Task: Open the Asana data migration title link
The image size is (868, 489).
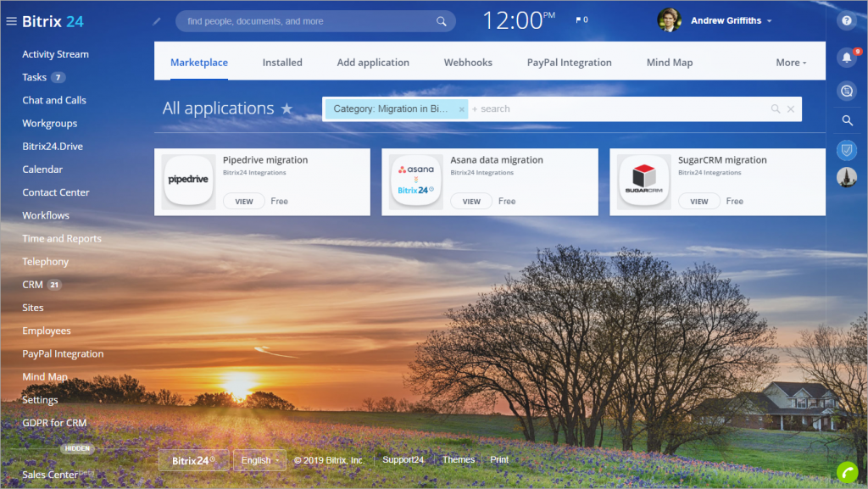Action: point(497,160)
